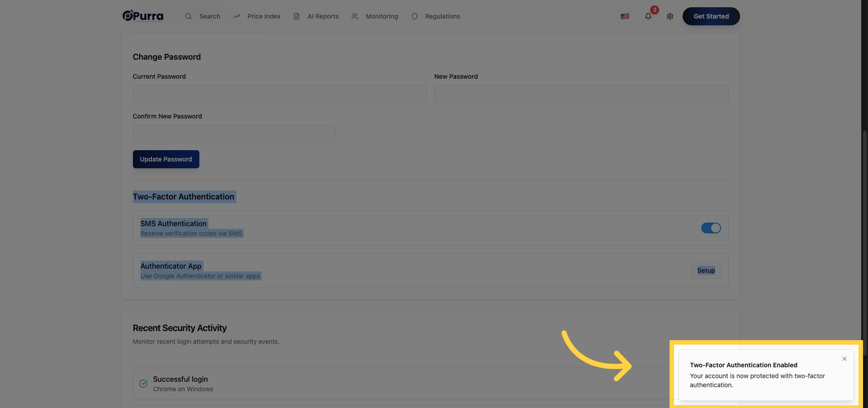The image size is (868, 408).
Task: Click the Two-Factor Authentication heading
Action: (x=184, y=197)
